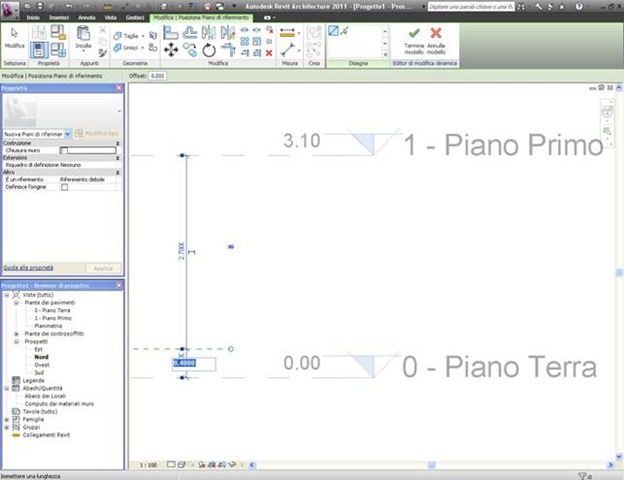Click Termina modello green checkmark

pyautogui.click(x=413, y=38)
